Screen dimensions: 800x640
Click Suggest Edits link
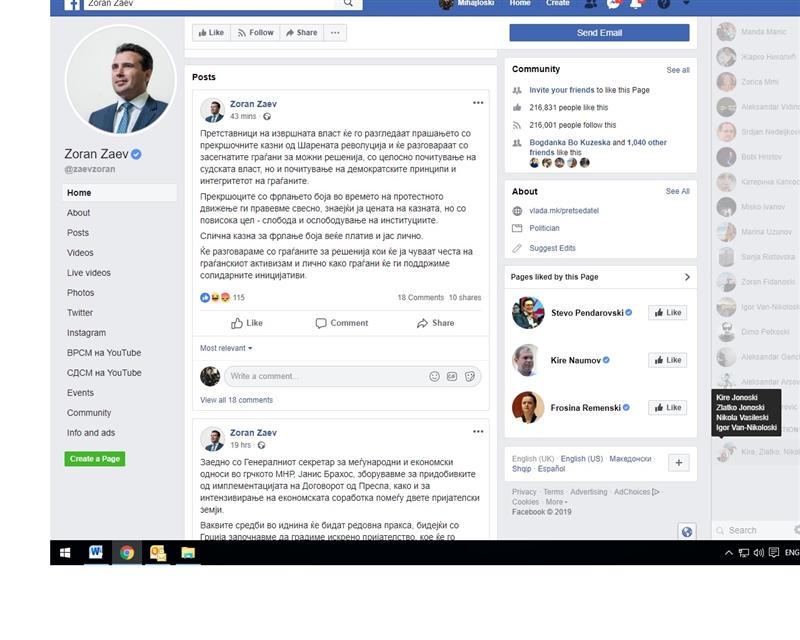pos(552,248)
